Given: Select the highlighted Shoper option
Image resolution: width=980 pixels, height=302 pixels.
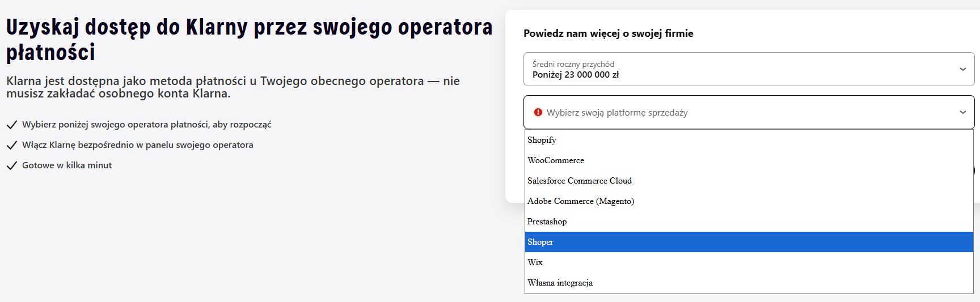Looking at the screenshot, I should pyautogui.click(x=749, y=242).
